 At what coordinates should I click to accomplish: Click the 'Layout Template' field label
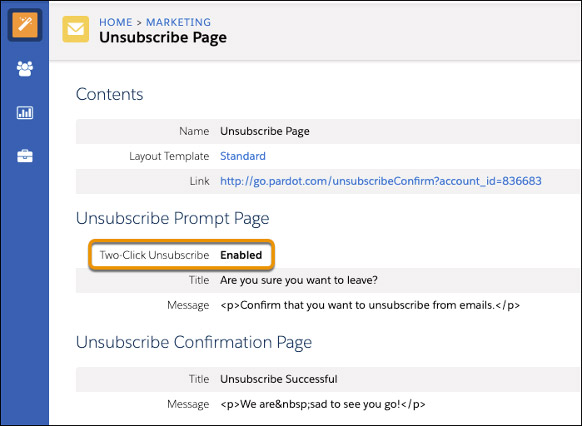click(x=169, y=156)
